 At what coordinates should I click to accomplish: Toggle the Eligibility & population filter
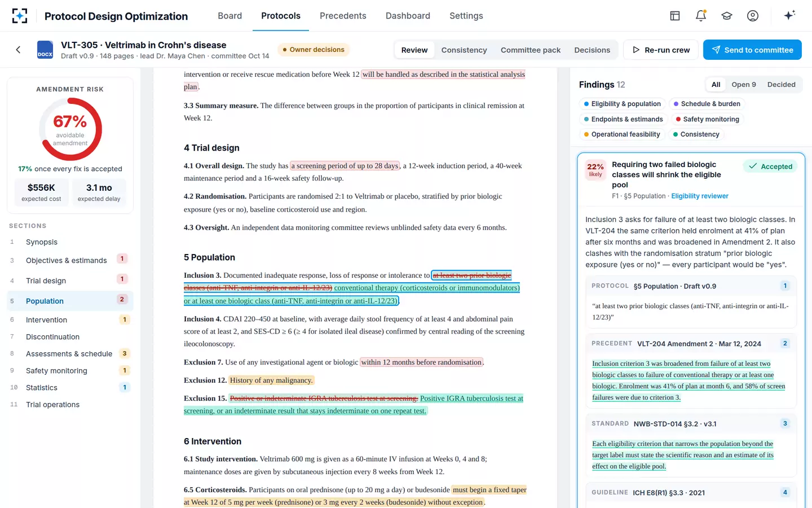coord(623,104)
